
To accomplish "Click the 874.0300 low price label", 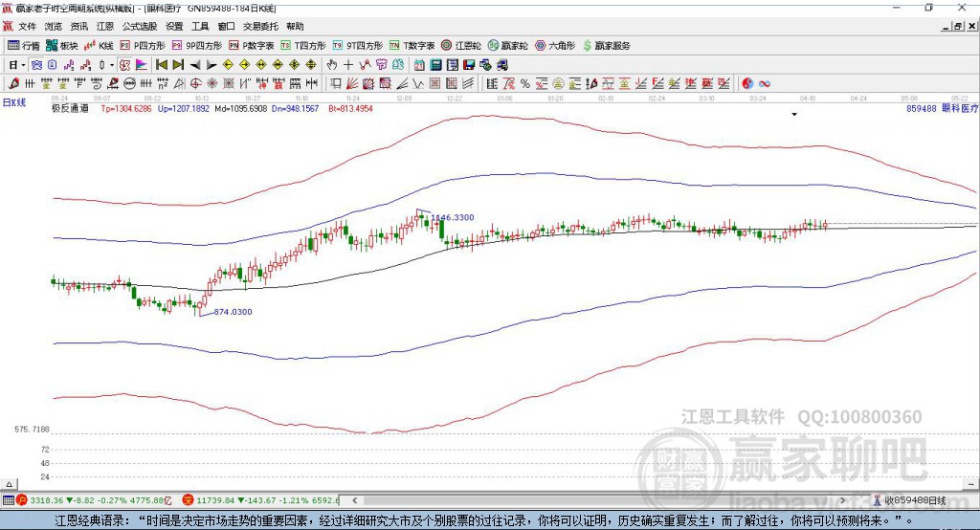I will [234, 312].
